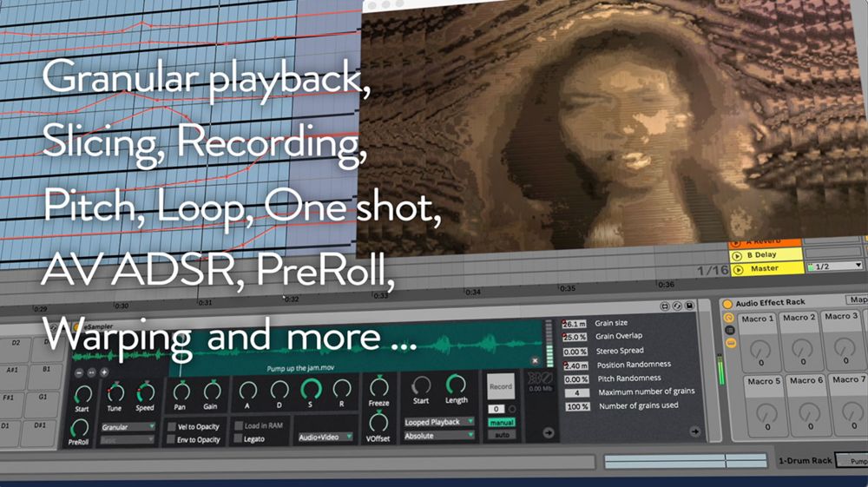This screenshot has width=868, height=487.
Task: Click the Pitch Randomness value field
Action: pos(576,379)
